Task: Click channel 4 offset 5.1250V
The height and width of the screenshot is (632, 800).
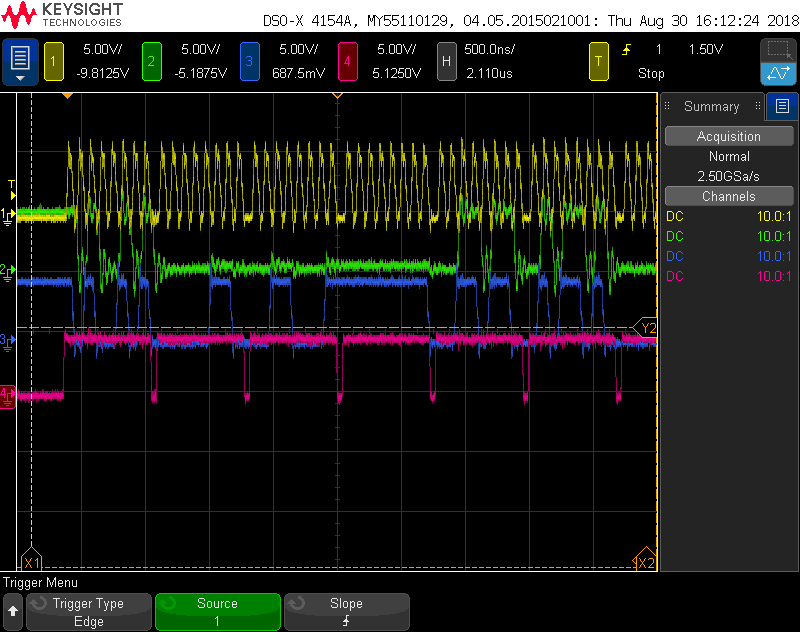Action: [x=396, y=73]
